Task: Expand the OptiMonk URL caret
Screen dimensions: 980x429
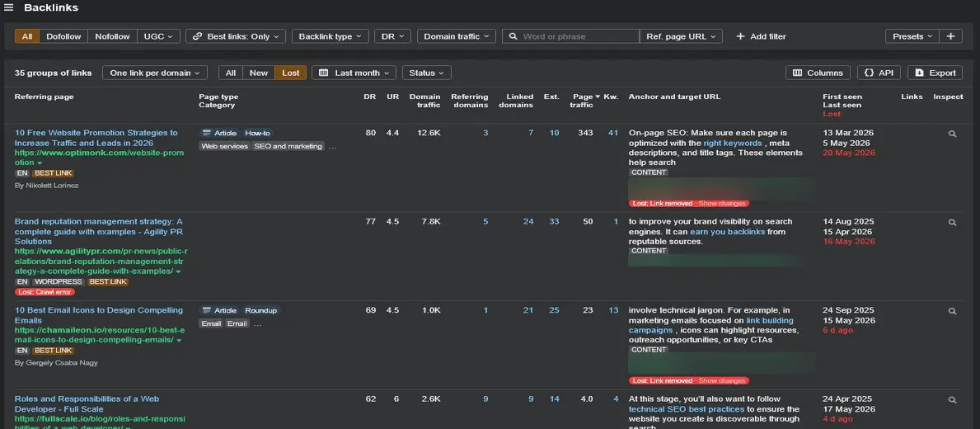Action: pyautogui.click(x=40, y=163)
